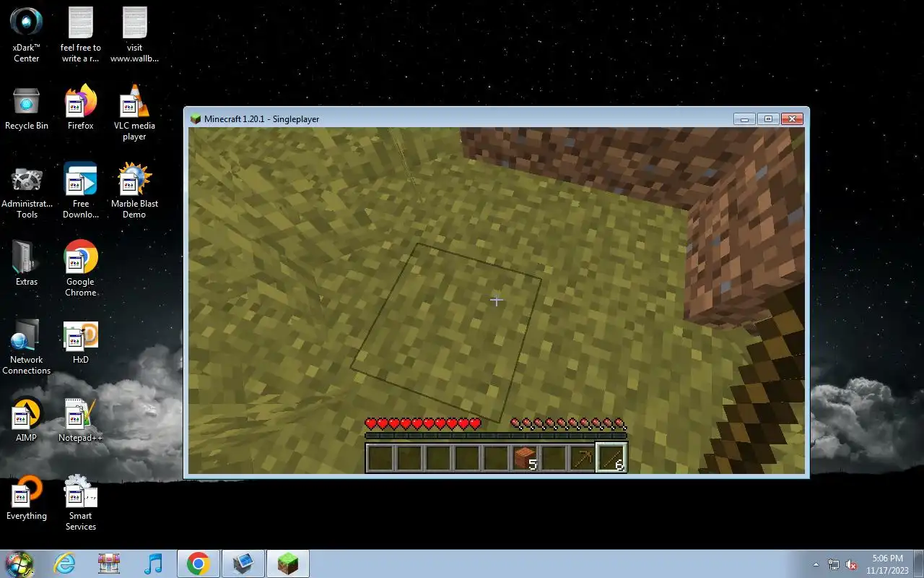The image size is (924, 578).
Task: Open the 'visit www.wallb...' text file
Action: click(134, 35)
